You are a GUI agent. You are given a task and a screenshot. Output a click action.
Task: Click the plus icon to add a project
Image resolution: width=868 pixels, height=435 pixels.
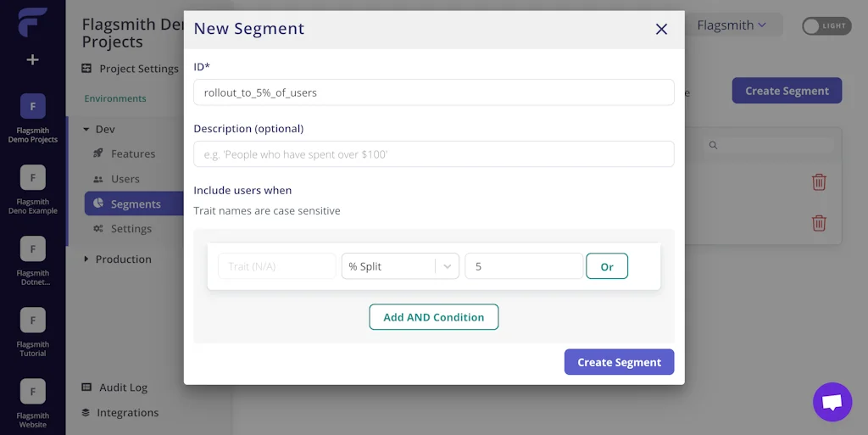[x=33, y=59]
